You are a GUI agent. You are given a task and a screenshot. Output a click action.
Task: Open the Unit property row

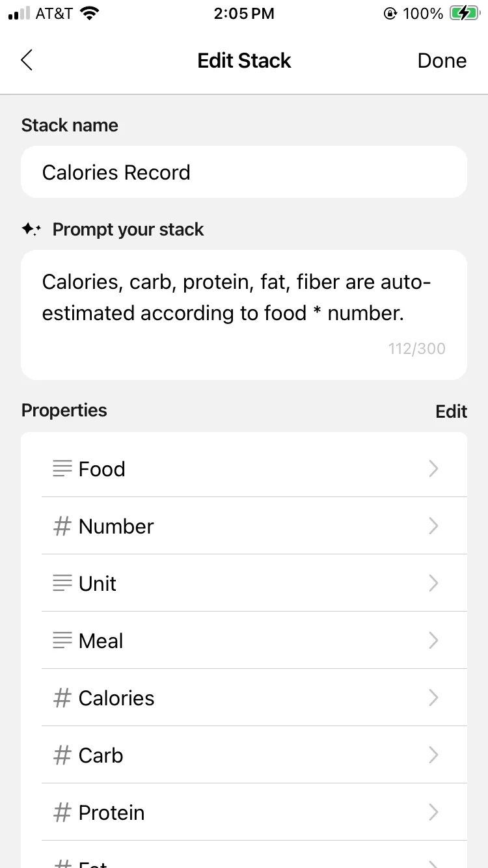[x=254, y=583]
